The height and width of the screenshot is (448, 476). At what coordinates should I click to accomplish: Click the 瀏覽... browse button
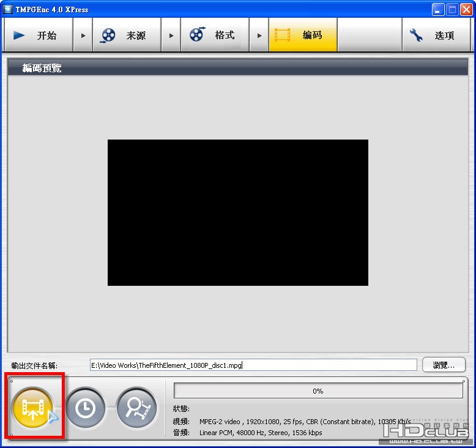[444, 365]
